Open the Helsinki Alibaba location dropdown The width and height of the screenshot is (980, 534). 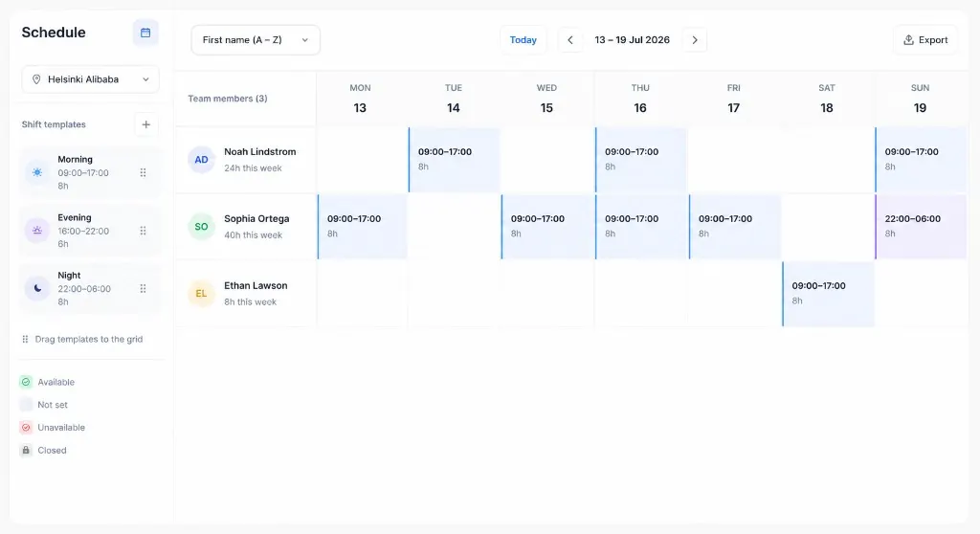point(91,79)
